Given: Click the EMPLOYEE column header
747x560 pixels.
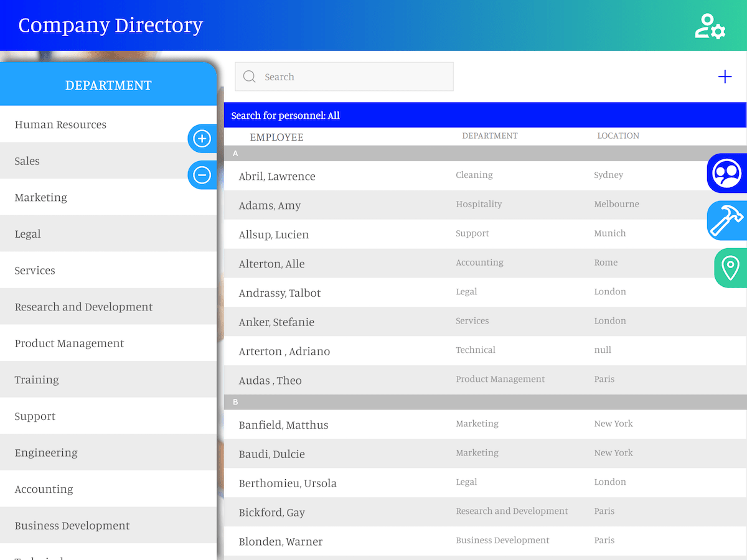Looking at the screenshot, I should point(276,137).
